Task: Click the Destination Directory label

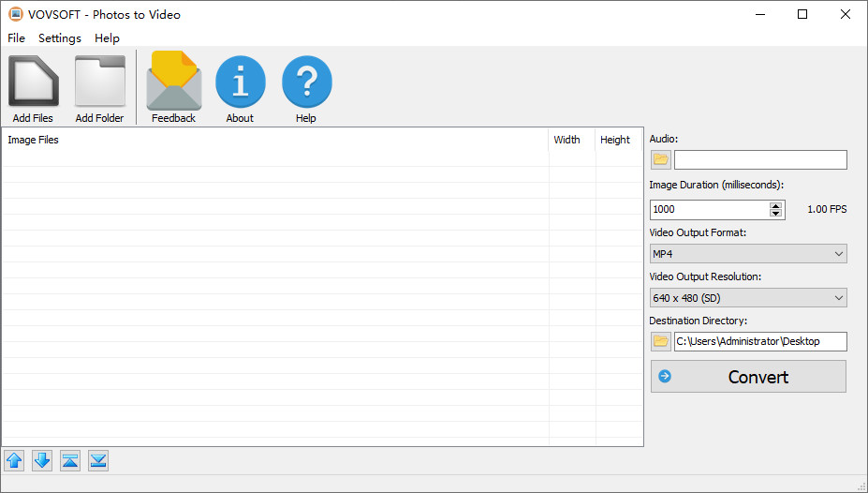Action: (699, 321)
